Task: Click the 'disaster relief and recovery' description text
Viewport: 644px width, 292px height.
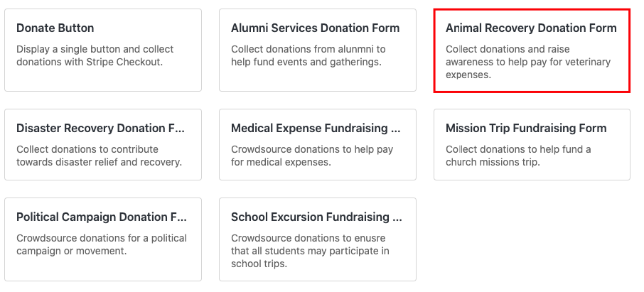Action: (99, 162)
